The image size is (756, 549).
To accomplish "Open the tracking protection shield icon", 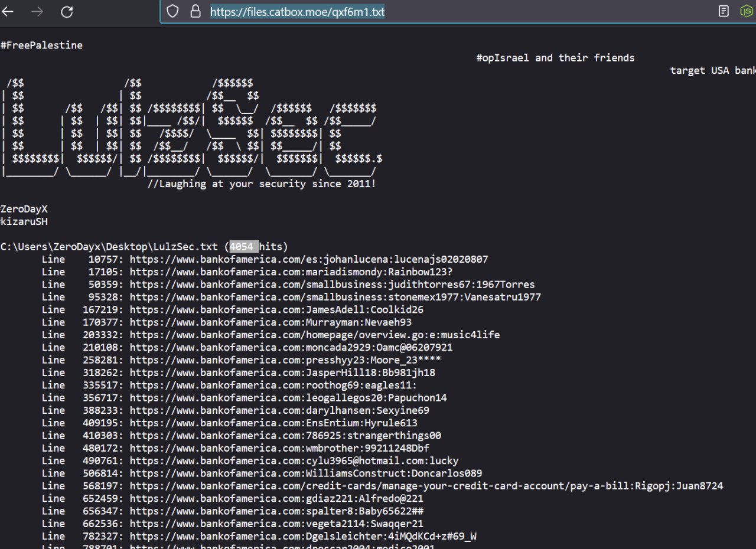I will point(172,11).
